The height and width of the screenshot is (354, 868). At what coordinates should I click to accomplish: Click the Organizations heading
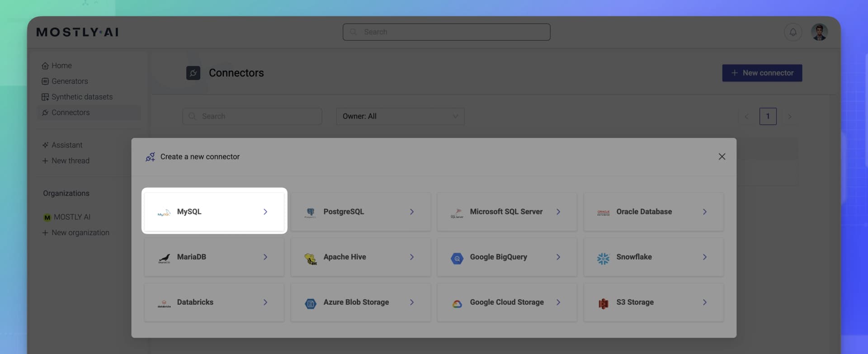(x=66, y=194)
